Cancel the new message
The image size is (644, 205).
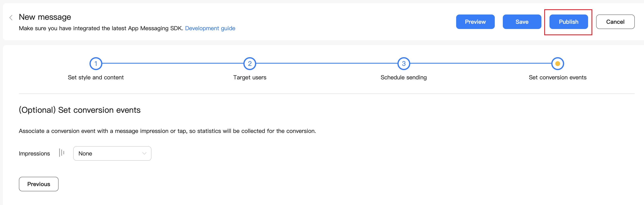pyautogui.click(x=615, y=22)
